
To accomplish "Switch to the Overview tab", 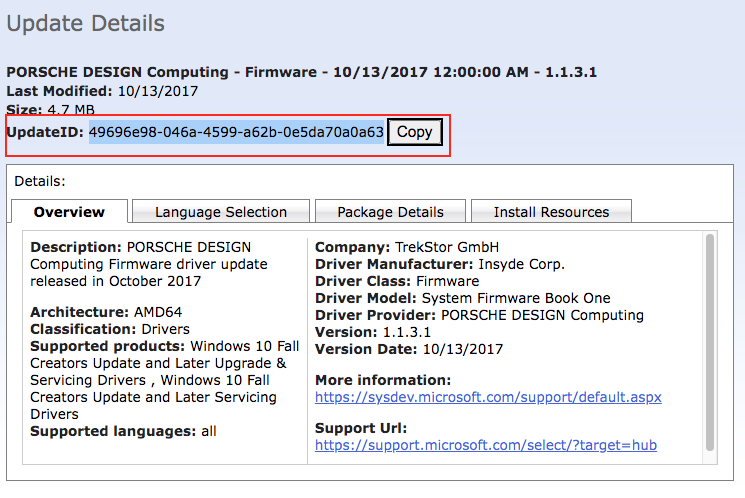I will click(x=69, y=212).
